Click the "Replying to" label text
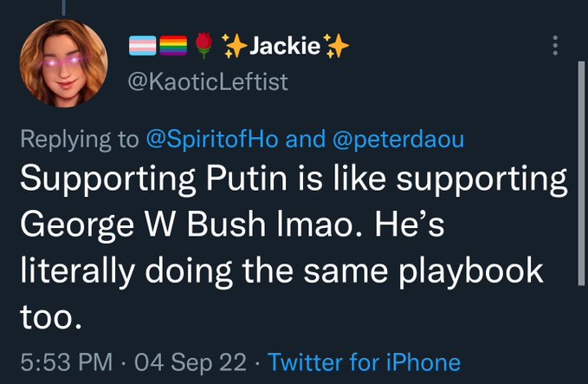Image resolution: width=588 pixels, height=384 pixels. (x=77, y=139)
